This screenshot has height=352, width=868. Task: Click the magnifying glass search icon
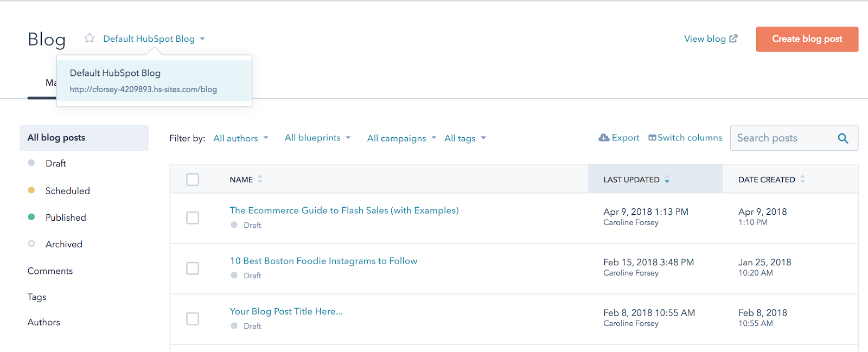tap(843, 138)
